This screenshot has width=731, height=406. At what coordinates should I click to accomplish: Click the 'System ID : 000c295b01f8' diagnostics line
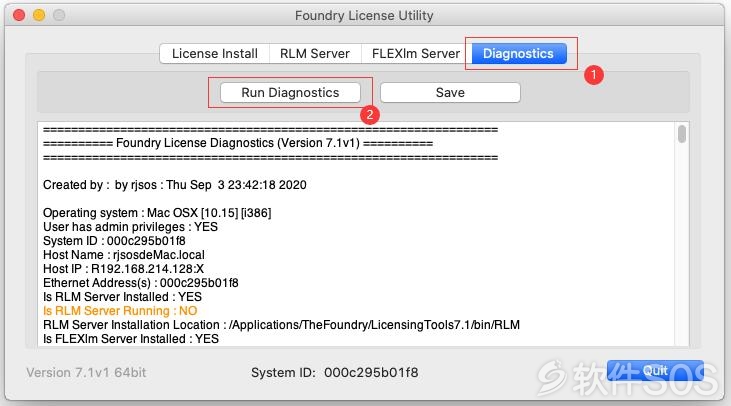[114, 241]
